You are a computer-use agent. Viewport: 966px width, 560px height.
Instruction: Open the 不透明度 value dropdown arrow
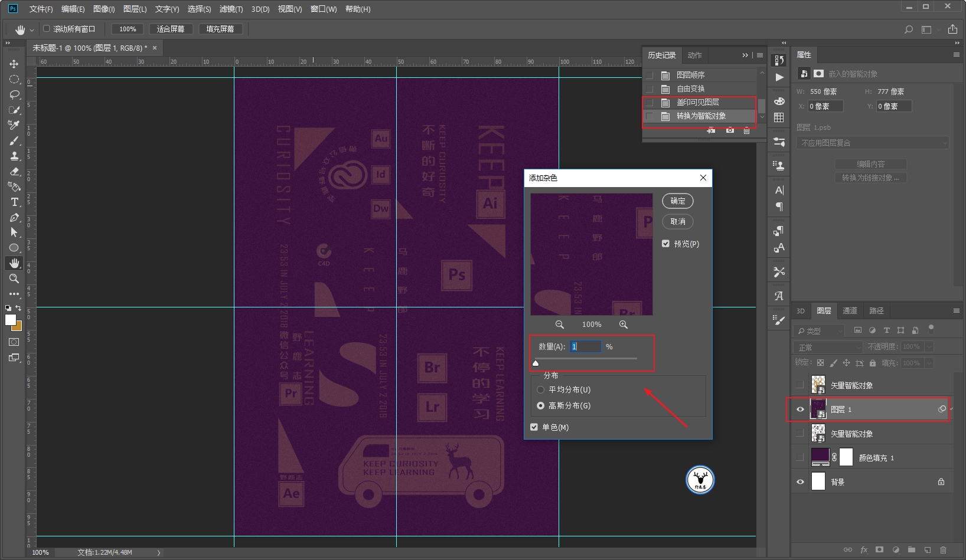[x=929, y=347]
